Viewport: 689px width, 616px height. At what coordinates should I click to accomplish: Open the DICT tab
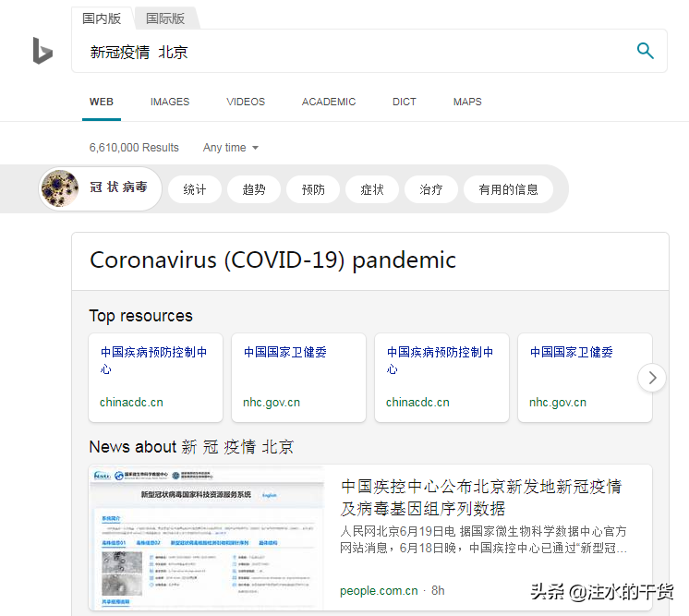pyautogui.click(x=405, y=102)
